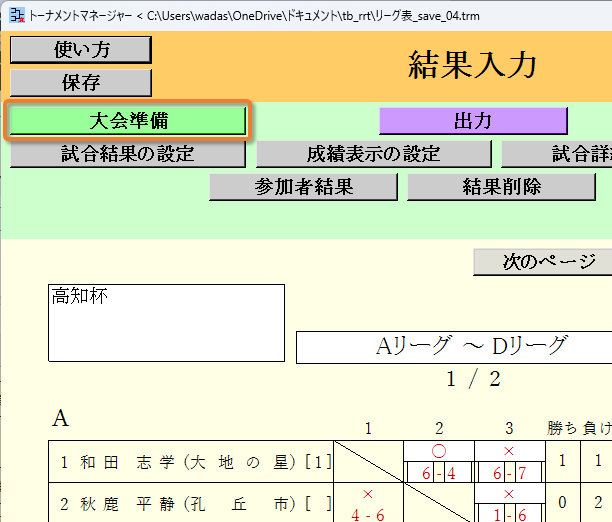Click league label A
This screenshot has width=612, height=522.
click(60, 419)
